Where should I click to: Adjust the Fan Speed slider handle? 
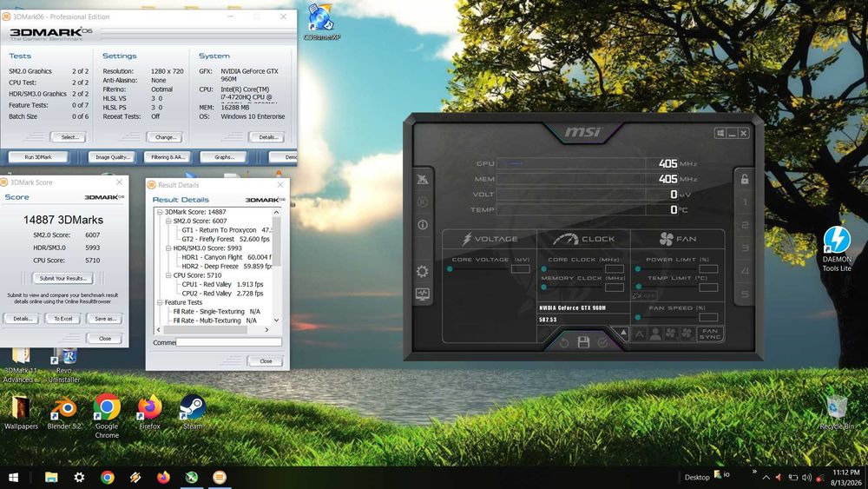[x=638, y=317]
